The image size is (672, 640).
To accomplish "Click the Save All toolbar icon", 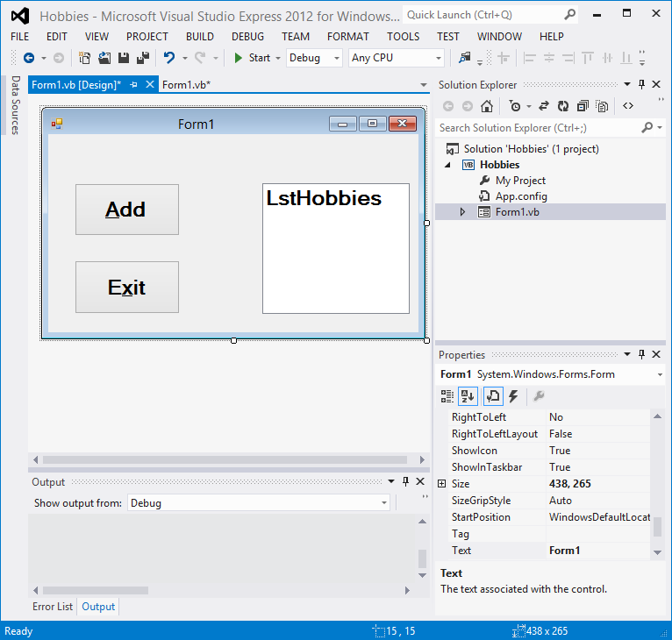I will (x=143, y=58).
